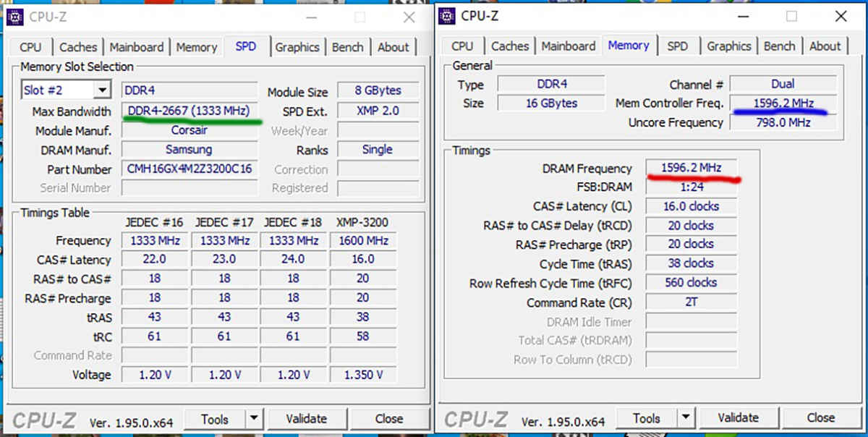Click Command Rate 2T value
The image size is (868, 437).
692,302
